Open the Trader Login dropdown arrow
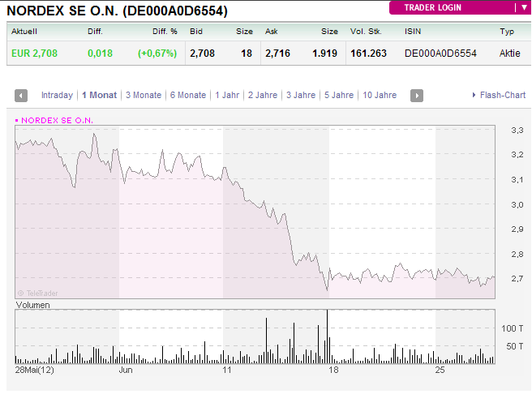The width and height of the screenshot is (532, 407). pyautogui.click(x=524, y=7)
